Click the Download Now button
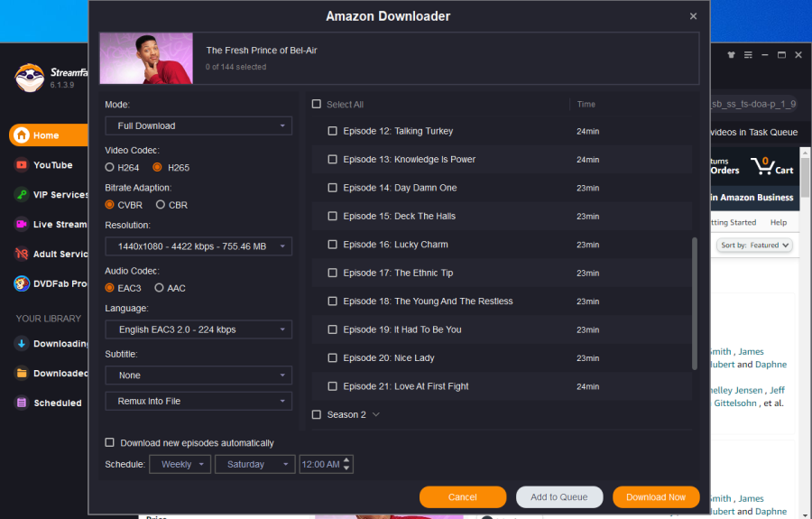 (x=656, y=496)
